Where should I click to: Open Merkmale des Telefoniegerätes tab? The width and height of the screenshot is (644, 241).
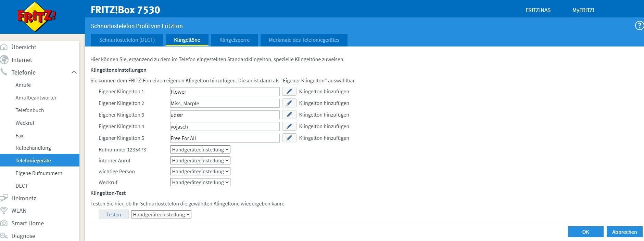[304, 40]
